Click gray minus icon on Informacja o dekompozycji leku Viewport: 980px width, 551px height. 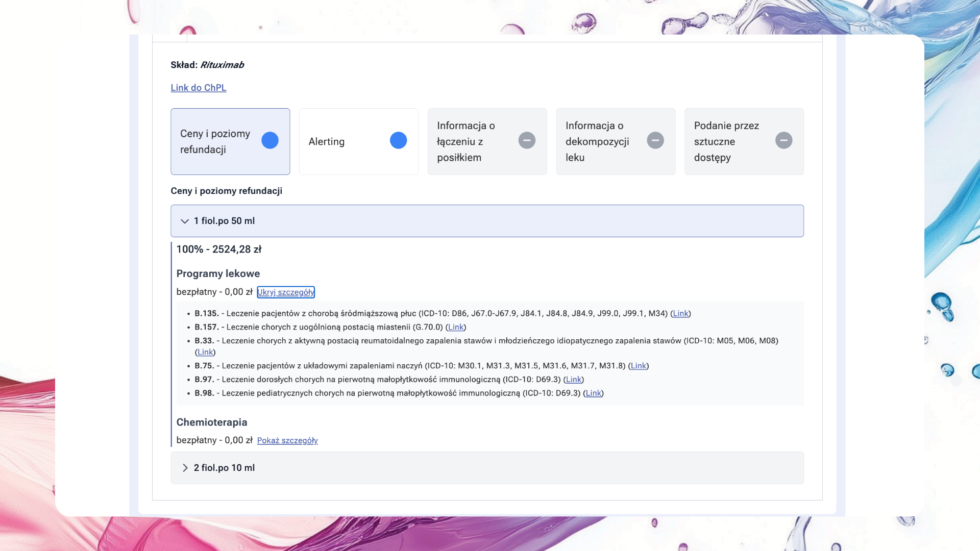click(655, 140)
